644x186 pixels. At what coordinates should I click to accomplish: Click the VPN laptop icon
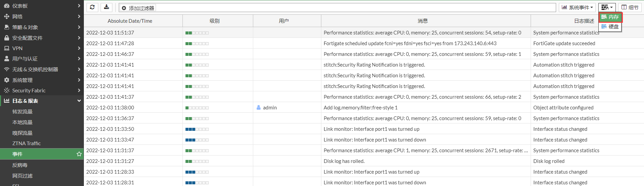[x=6, y=48]
